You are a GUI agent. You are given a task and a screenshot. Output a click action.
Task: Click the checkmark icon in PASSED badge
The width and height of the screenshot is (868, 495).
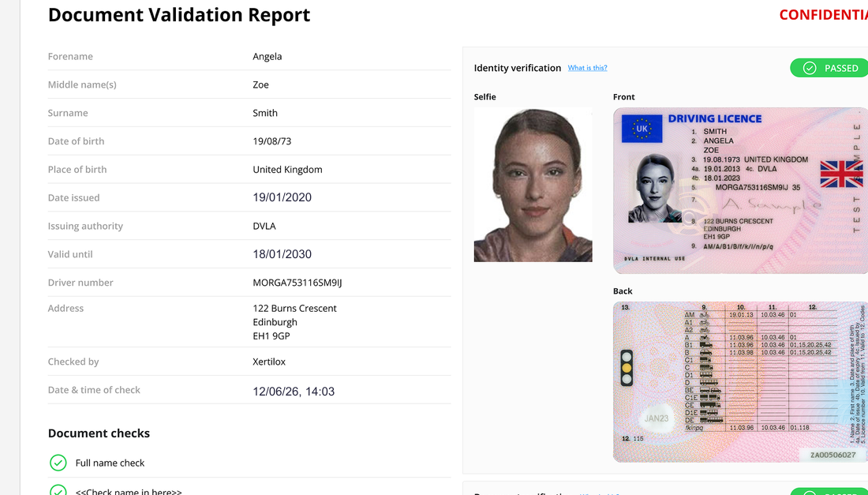[x=810, y=68]
